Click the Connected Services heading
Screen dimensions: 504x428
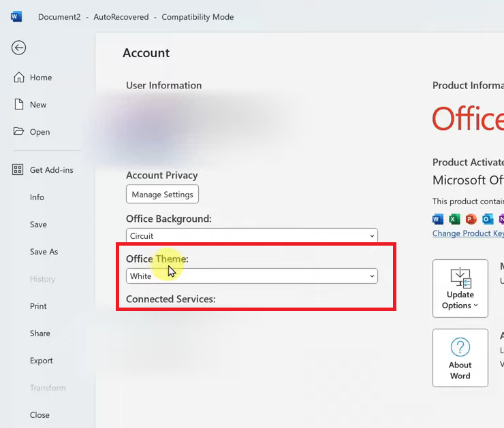(171, 299)
